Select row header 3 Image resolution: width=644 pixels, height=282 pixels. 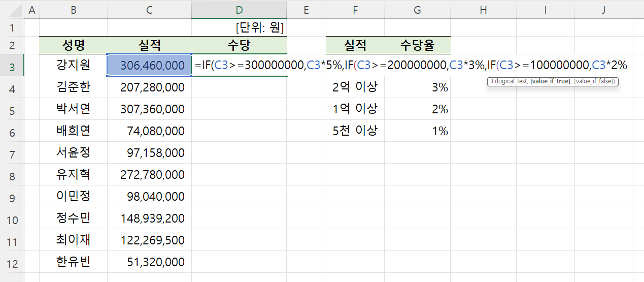pyautogui.click(x=12, y=66)
